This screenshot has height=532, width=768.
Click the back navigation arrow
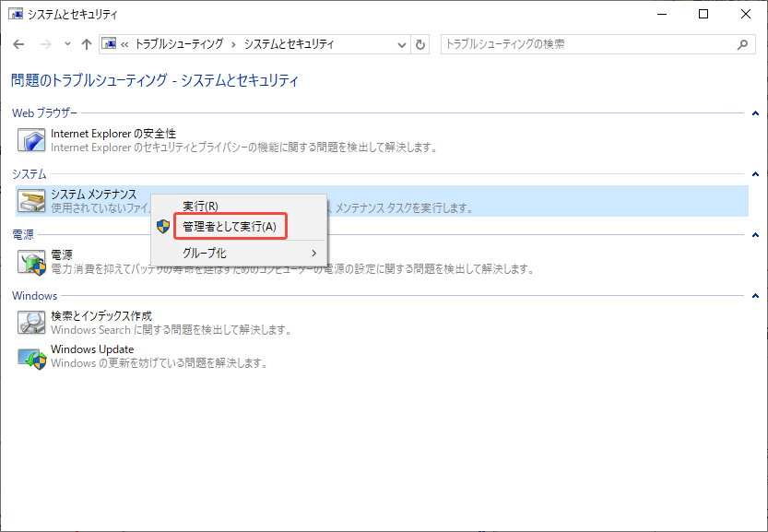[18, 43]
